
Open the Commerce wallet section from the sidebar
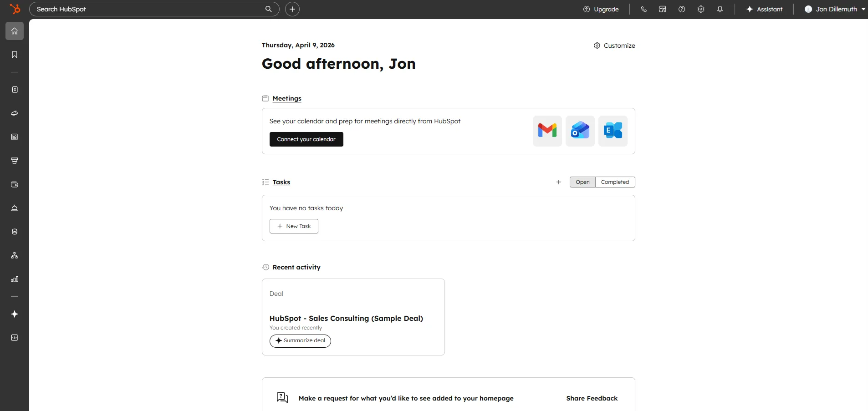(15, 185)
